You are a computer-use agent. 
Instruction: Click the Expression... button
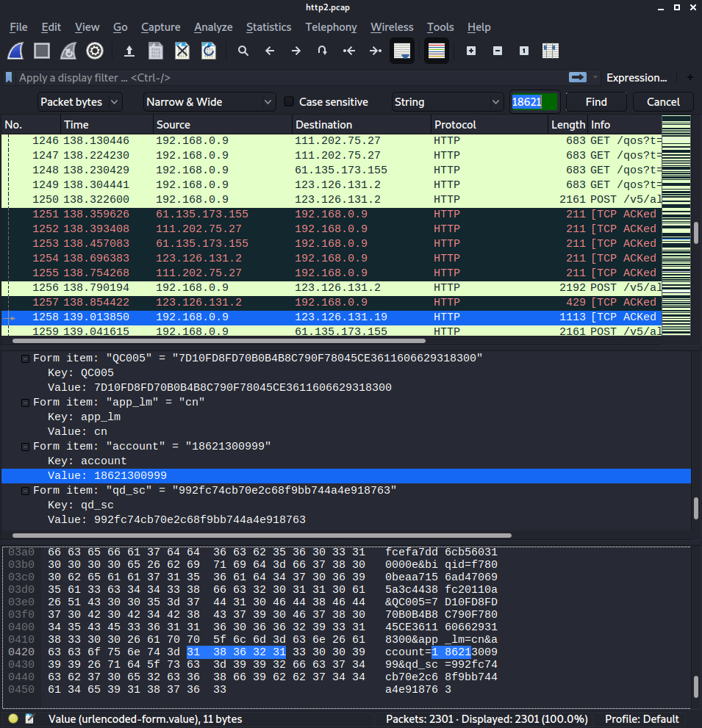pos(637,78)
